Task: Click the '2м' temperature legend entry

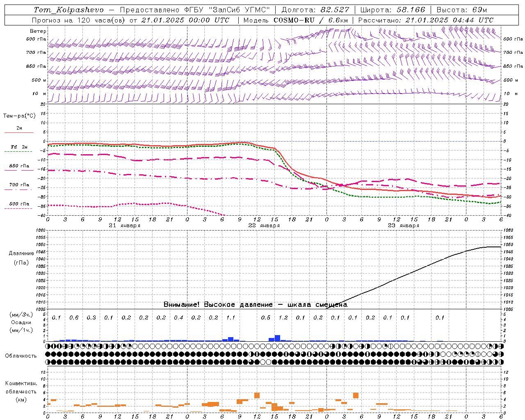Action: [19, 128]
